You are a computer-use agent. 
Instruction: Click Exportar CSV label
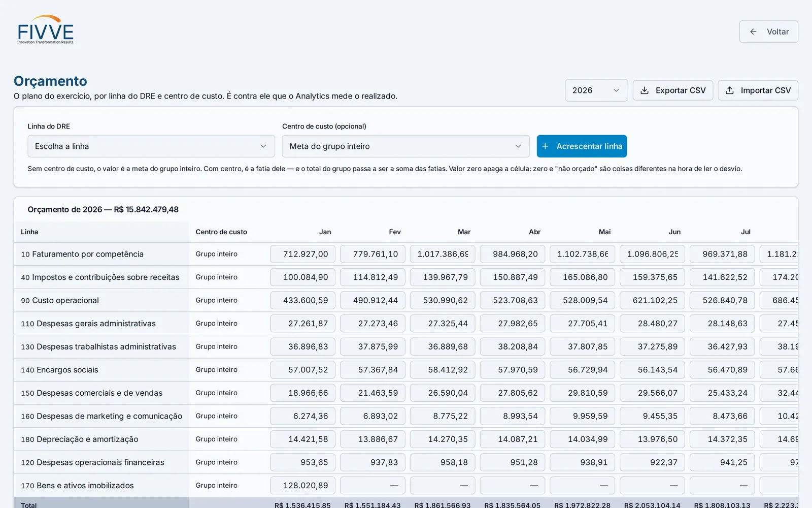681,90
